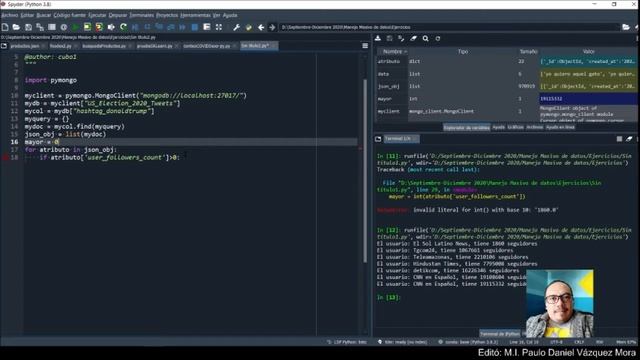The height and width of the screenshot is (360, 640).
Task: Open editor options hamburger menu
Action: point(365,46)
